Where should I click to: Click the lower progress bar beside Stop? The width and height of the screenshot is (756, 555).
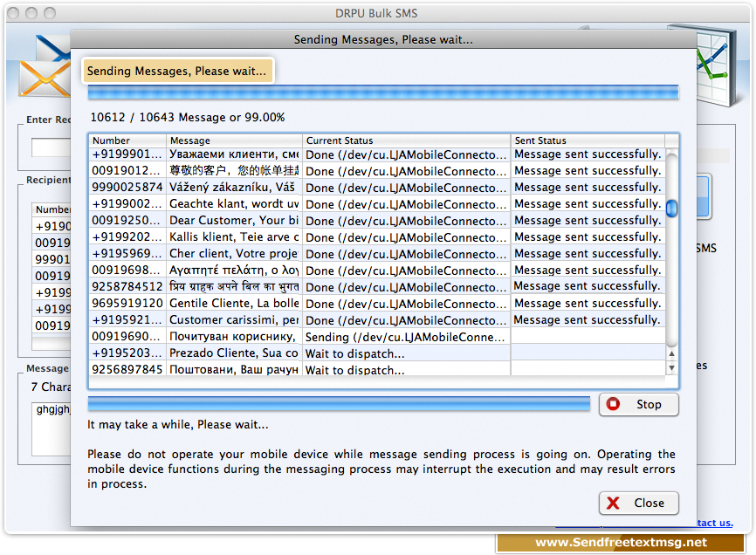pos(339,404)
